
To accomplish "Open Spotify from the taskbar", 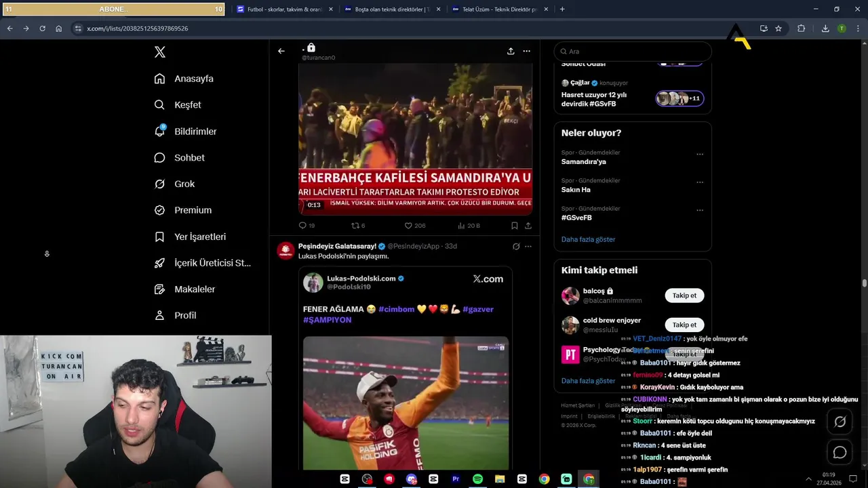I will point(477,479).
